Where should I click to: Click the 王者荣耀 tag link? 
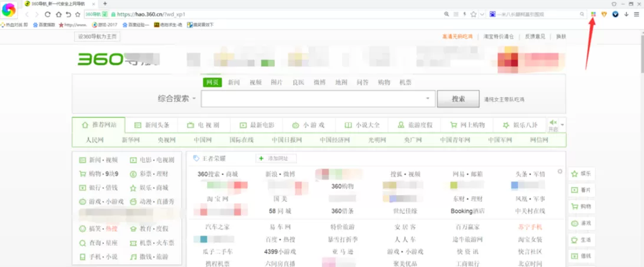(211, 158)
